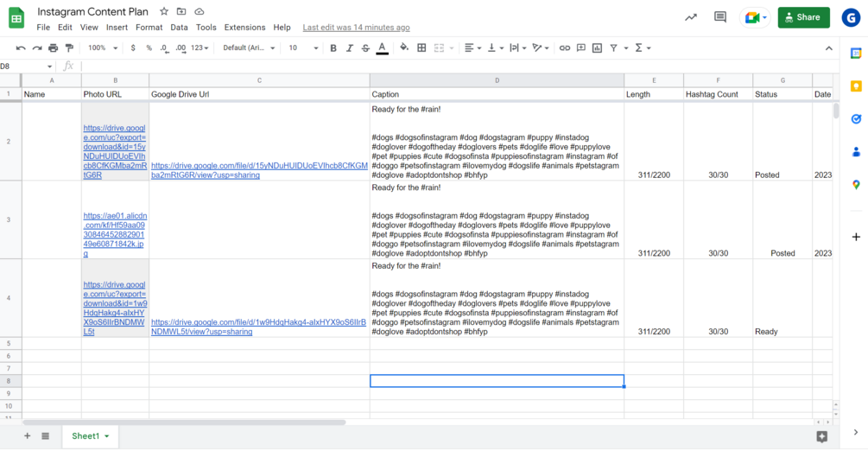Screen dimensions: 868x451
Task: Open the alicdn photo URL in row 3
Action: (115, 234)
